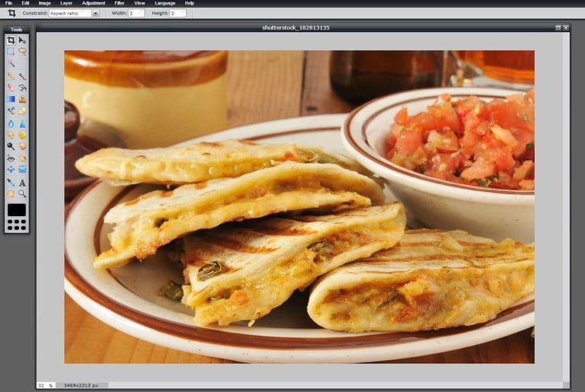Pick the Lasso tool
Image resolution: width=585 pixels, height=392 pixels.
[x=22, y=52]
